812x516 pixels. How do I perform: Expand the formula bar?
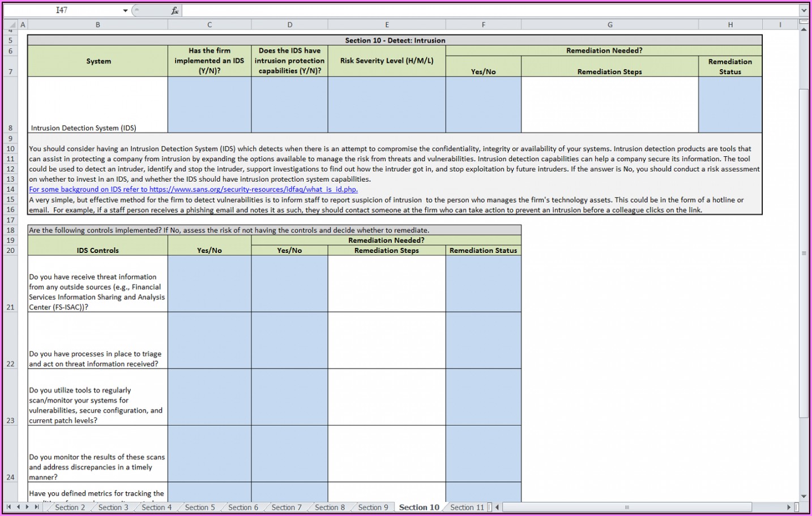click(804, 11)
